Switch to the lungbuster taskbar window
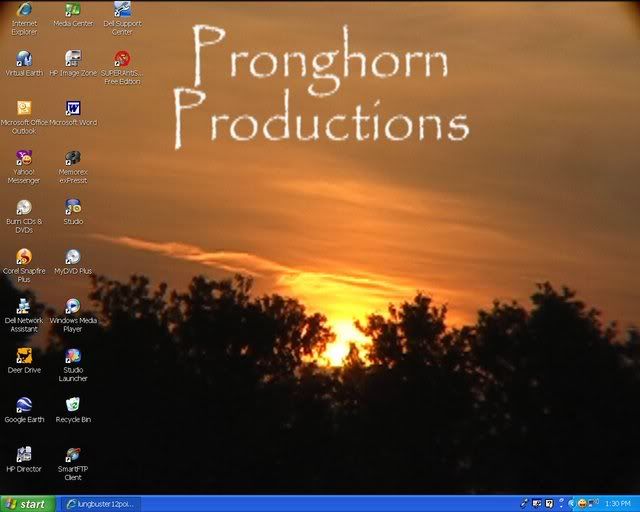 (x=100, y=504)
